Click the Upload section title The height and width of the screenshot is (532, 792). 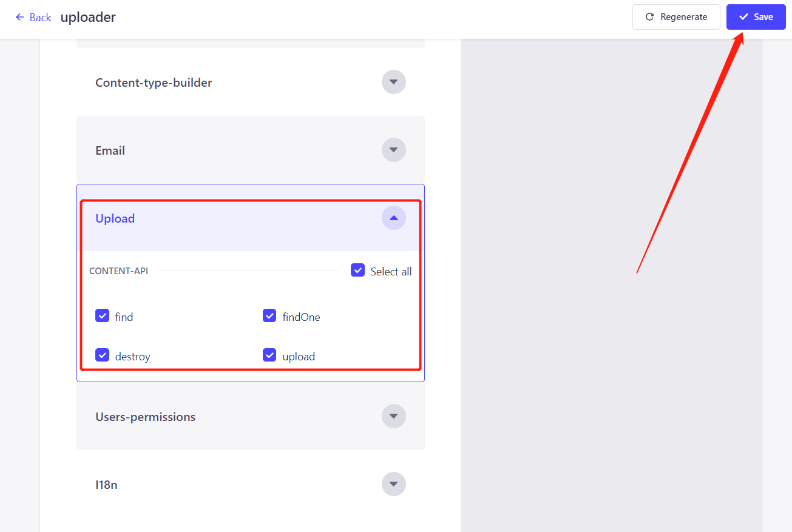pyautogui.click(x=115, y=218)
